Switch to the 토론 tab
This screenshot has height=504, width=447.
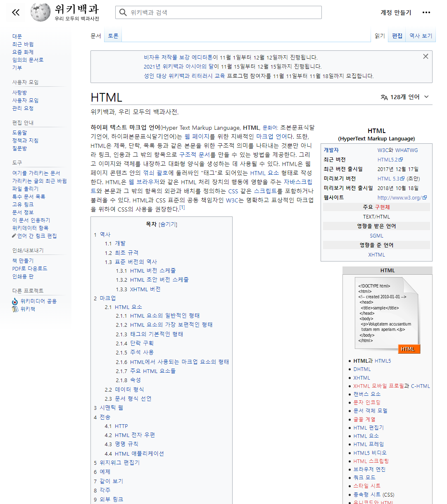(113, 36)
